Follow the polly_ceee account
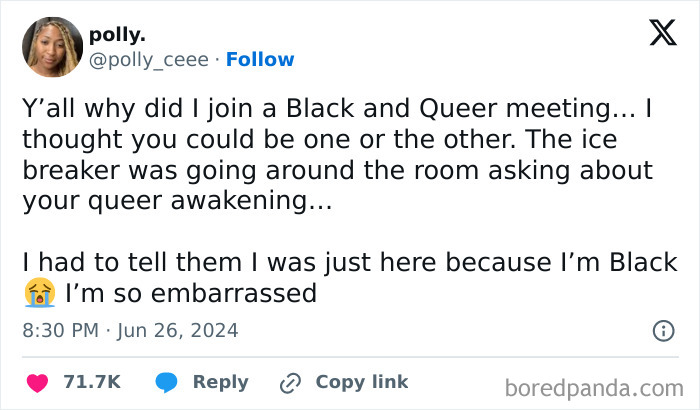The height and width of the screenshot is (410, 700). pyautogui.click(x=260, y=60)
